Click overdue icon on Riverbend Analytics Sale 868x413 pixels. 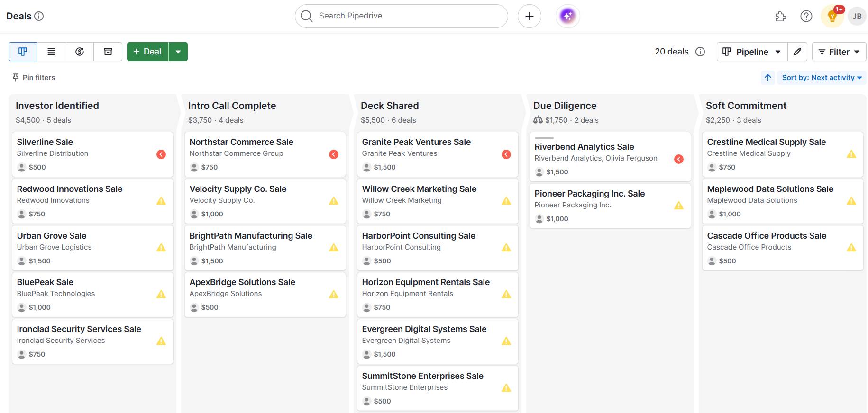[x=679, y=159]
